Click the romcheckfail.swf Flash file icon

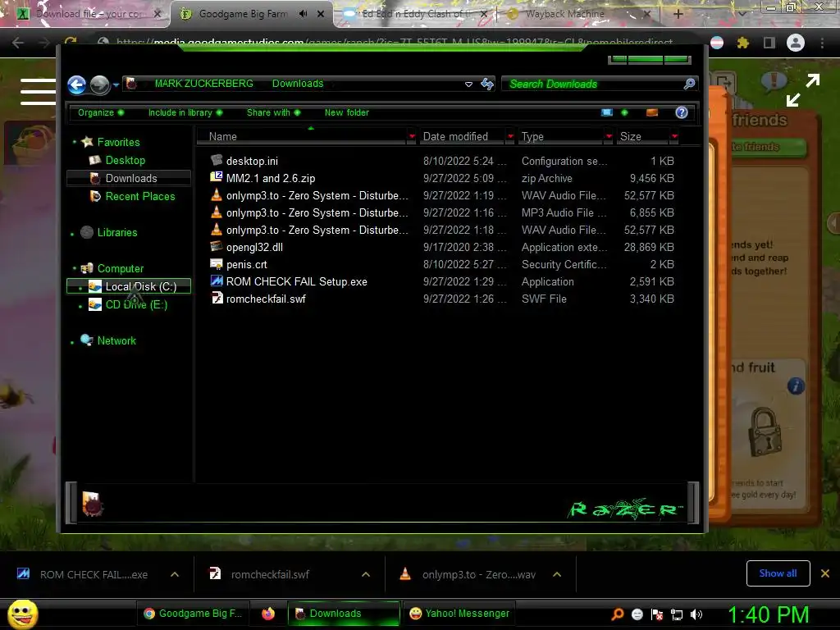click(x=217, y=298)
